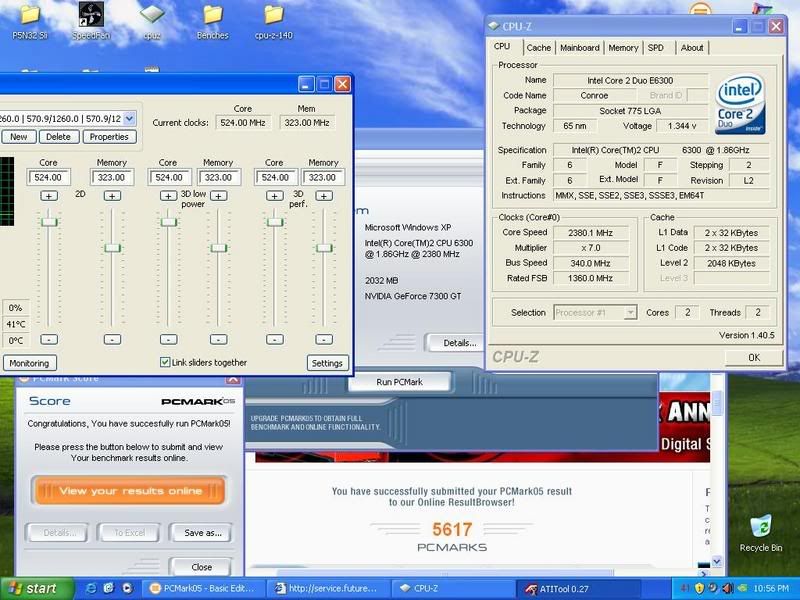The width and height of the screenshot is (800, 600).
Task: Open the cpuz desktop icon
Action: pos(152,20)
